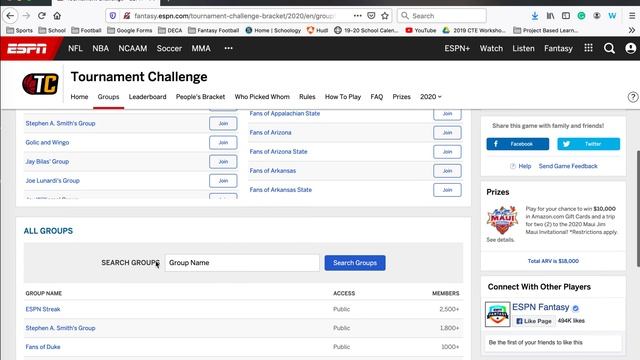Open ESPN apps grid icon
This screenshot has width=640, height=360.
coord(588,48)
